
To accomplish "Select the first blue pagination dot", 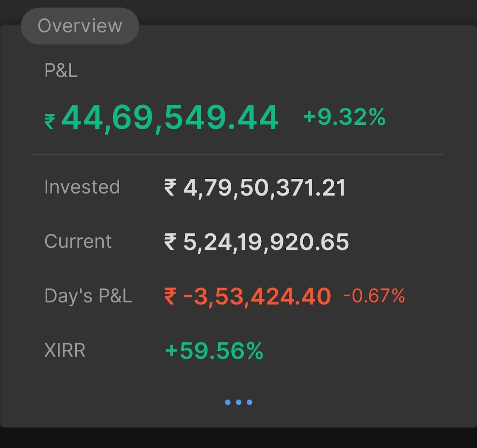I will point(228,402).
